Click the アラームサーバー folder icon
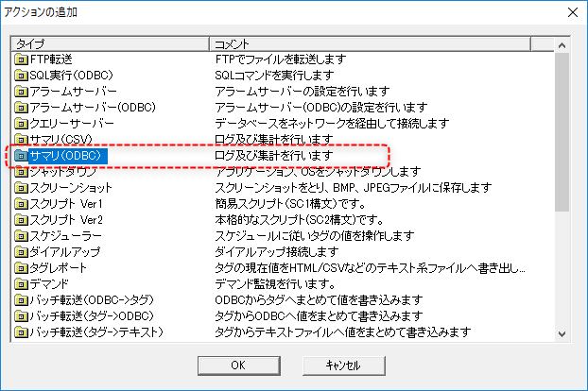 point(22,92)
